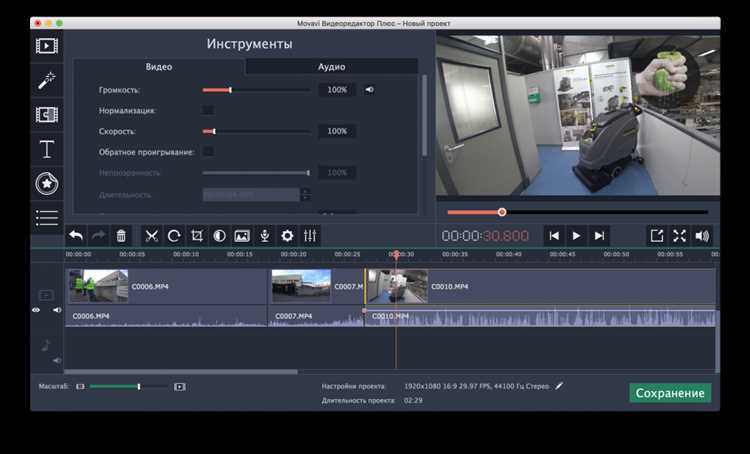The width and height of the screenshot is (750, 454).
Task: Play the preview video
Action: click(x=576, y=236)
